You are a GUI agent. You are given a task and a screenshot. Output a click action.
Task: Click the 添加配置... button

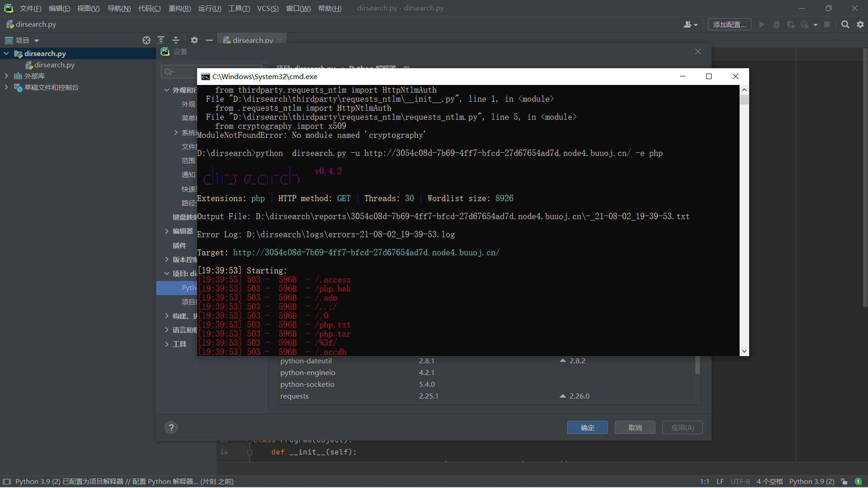(x=729, y=24)
